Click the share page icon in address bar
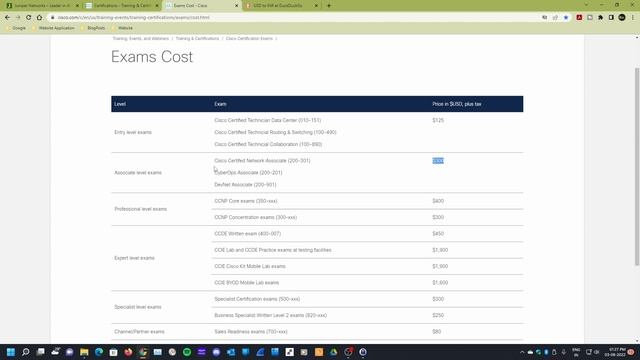Viewport: 640px width, 360px height. [x=555, y=18]
